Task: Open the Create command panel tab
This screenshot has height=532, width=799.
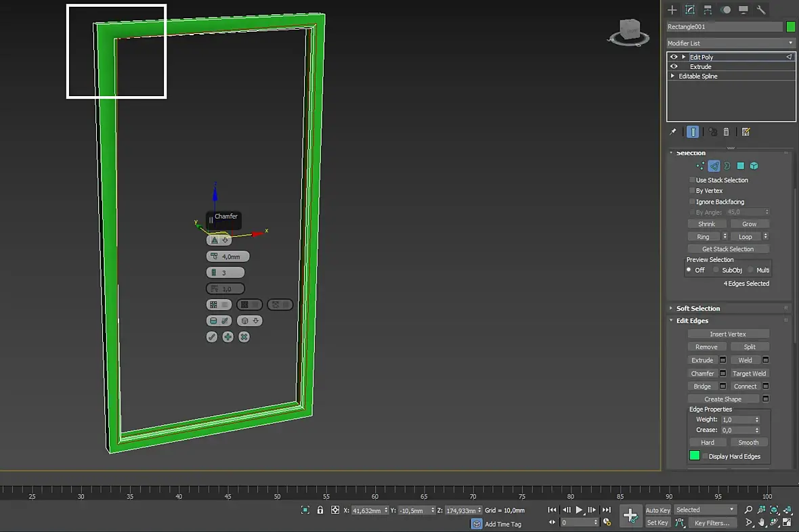Action: [x=672, y=9]
